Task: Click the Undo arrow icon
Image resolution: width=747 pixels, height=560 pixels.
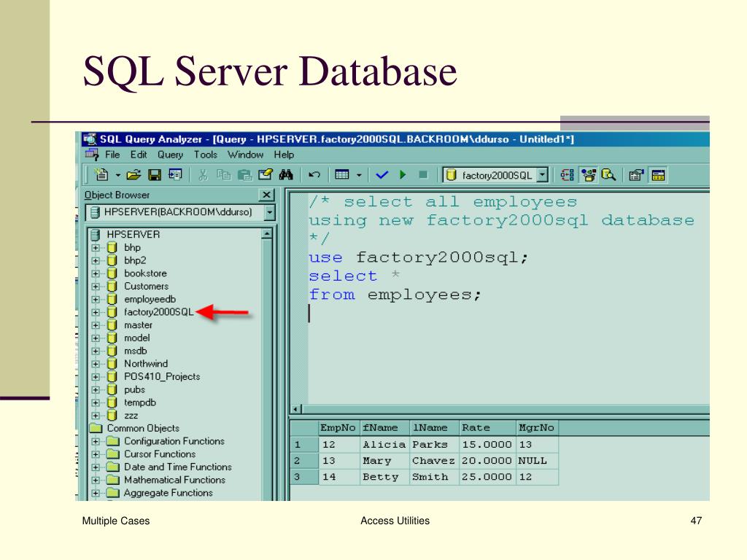Action: [x=314, y=175]
